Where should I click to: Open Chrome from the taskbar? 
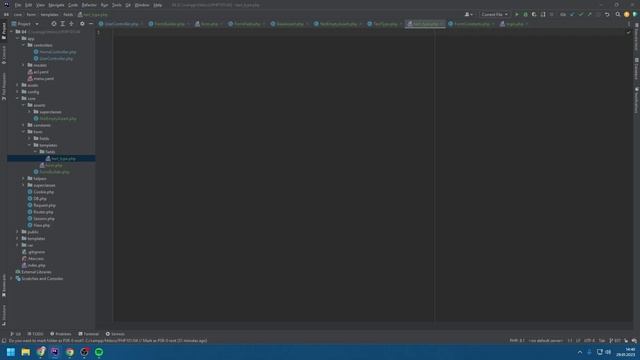click(x=70, y=352)
